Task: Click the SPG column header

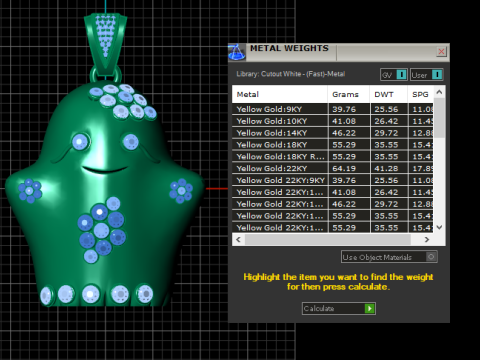Action: pyautogui.click(x=420, y=94)
